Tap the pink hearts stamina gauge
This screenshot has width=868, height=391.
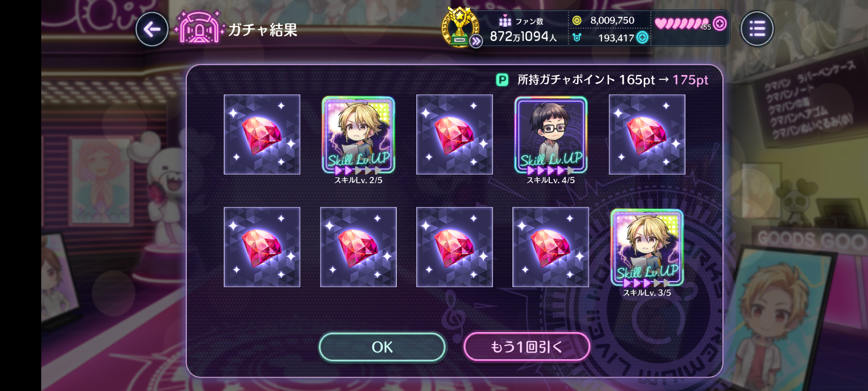tap(682, 24)
